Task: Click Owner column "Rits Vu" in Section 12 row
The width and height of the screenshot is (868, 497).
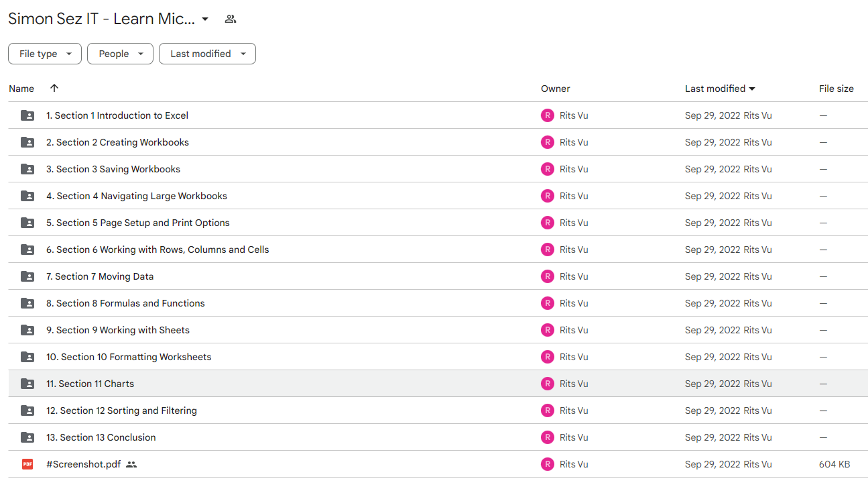Action: point(574,410)
